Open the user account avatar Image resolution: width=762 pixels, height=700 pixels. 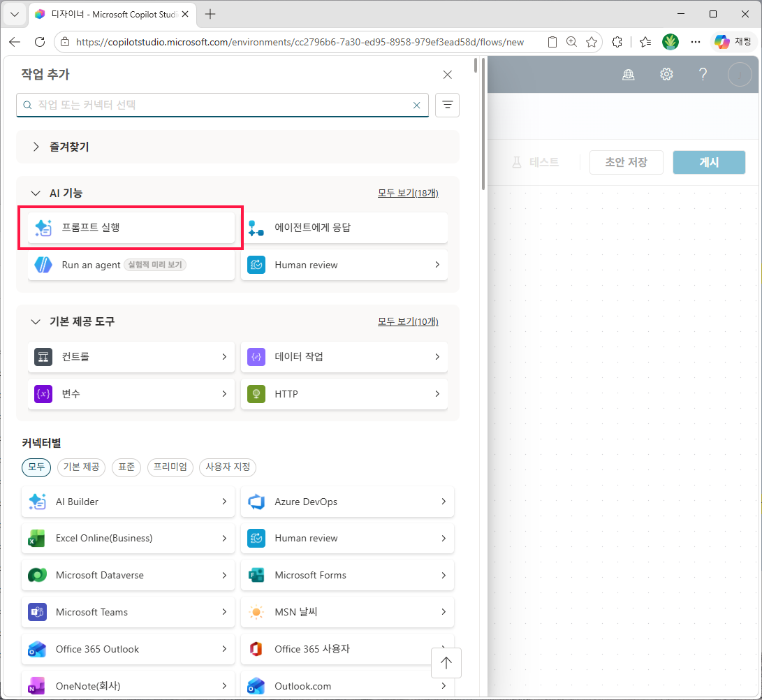pyautogui.click(x=740, y=74)
